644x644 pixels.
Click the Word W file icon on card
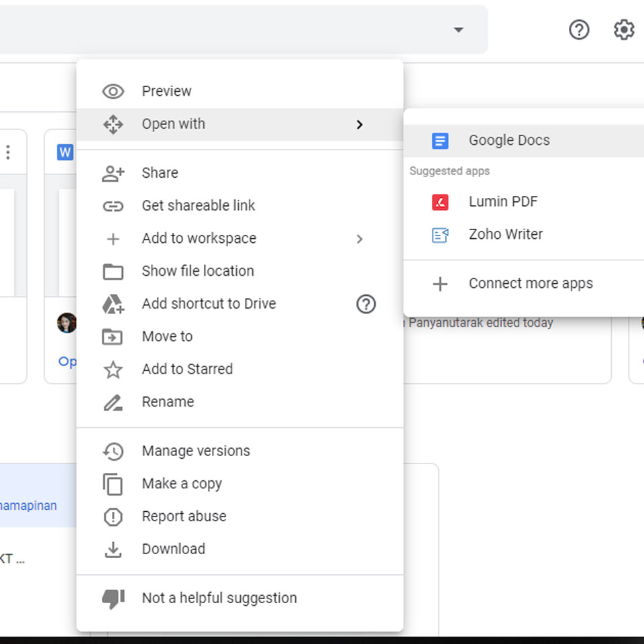pos(65,152)
